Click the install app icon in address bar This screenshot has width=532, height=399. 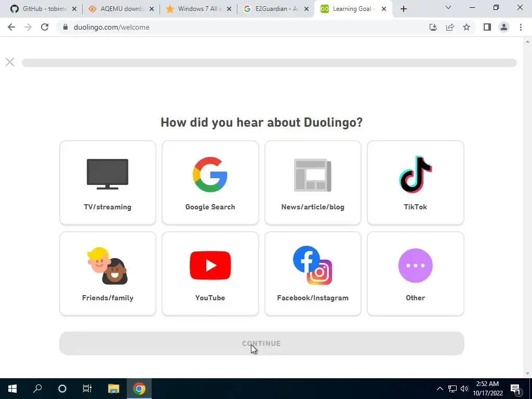click(x=433, y=27)
